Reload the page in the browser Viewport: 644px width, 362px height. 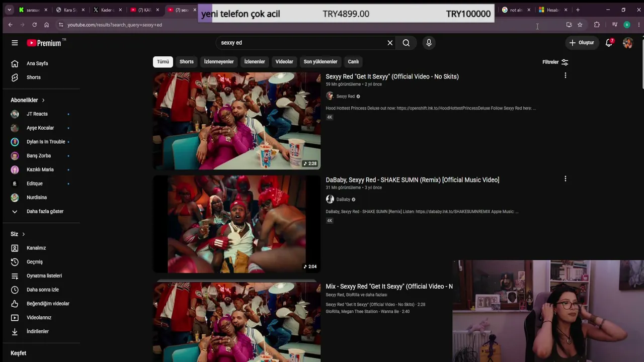[34, 25]
